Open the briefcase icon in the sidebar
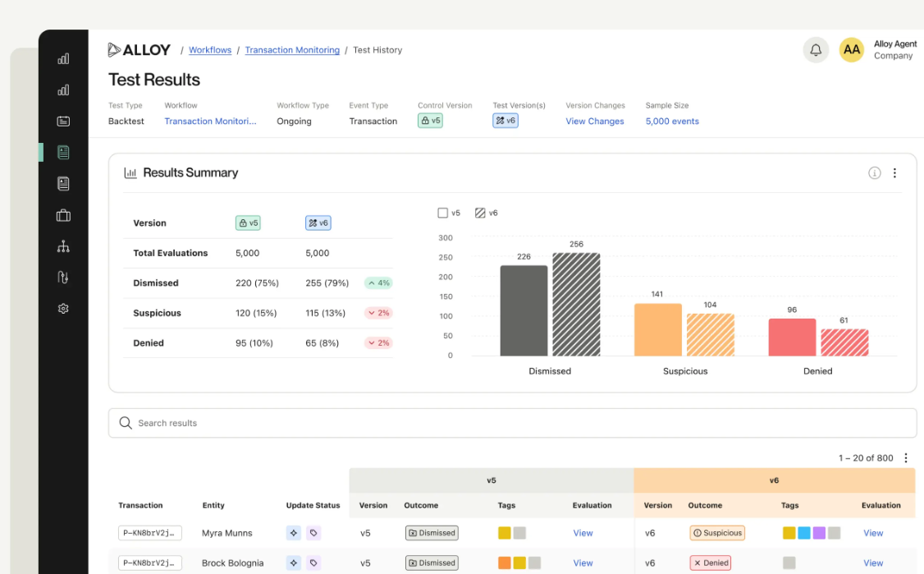Screen dimensions: 924x574 [63, 215]
